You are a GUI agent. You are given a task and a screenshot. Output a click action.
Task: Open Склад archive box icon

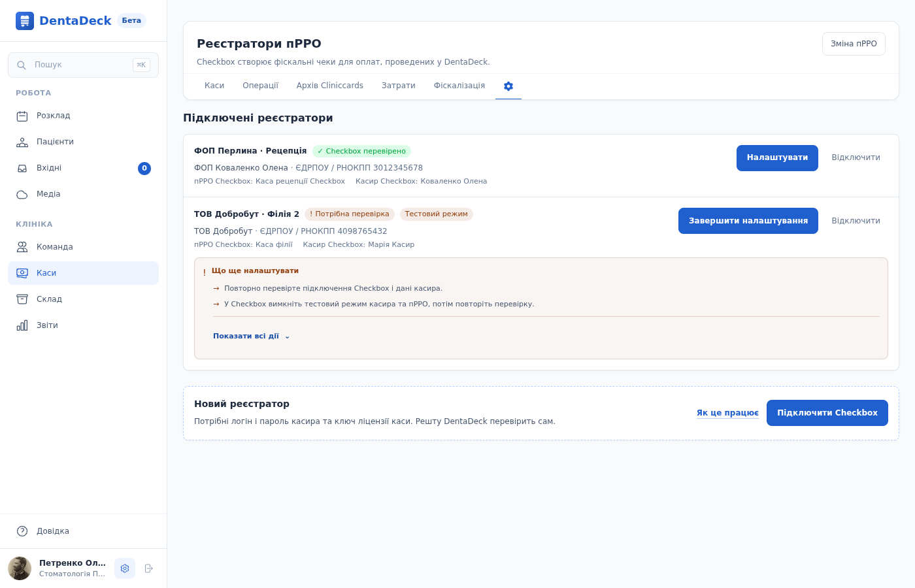click(x=22, y=299)
